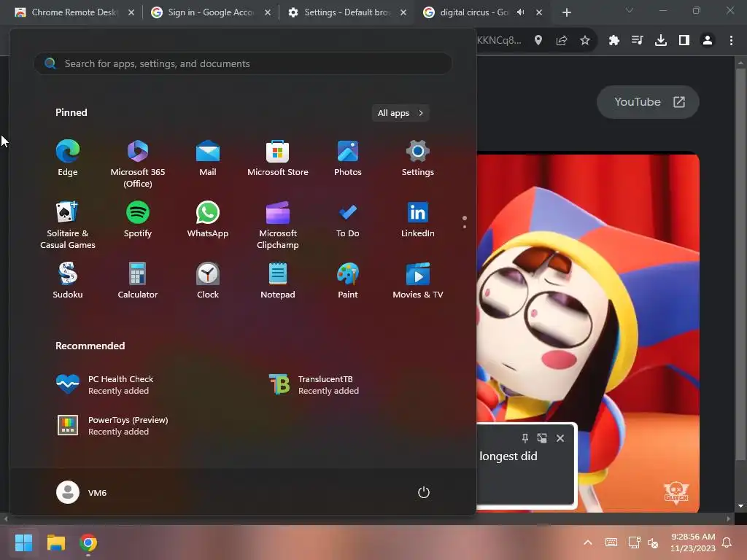Image resolution: width=747 pixels, height=560 pixels.
Task: Close the Settings - Default browser tab
Action: [x=403, y=12]
